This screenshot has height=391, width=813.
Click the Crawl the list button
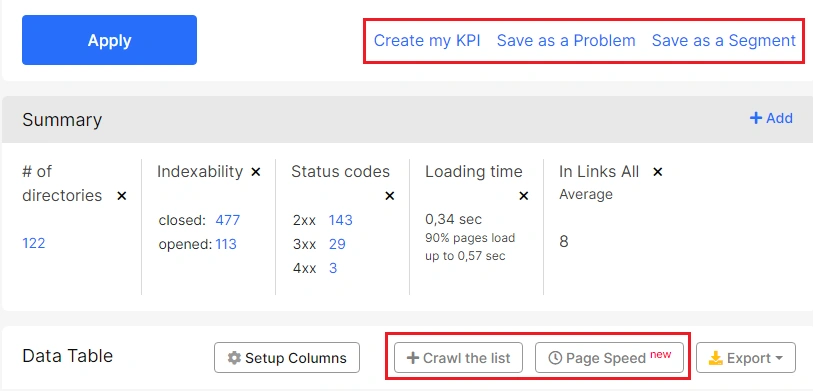click(458, 358)
